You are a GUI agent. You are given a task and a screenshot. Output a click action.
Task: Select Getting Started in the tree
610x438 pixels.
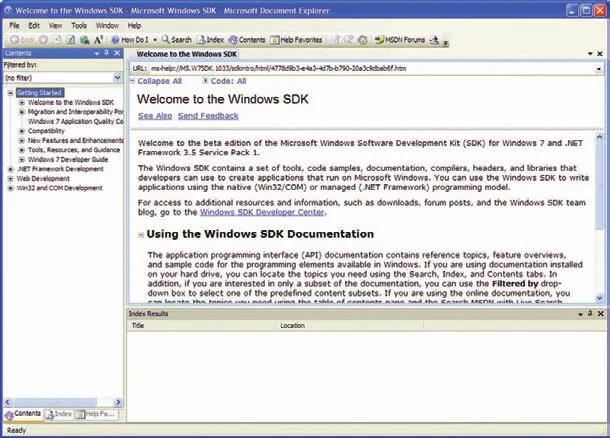40,93
